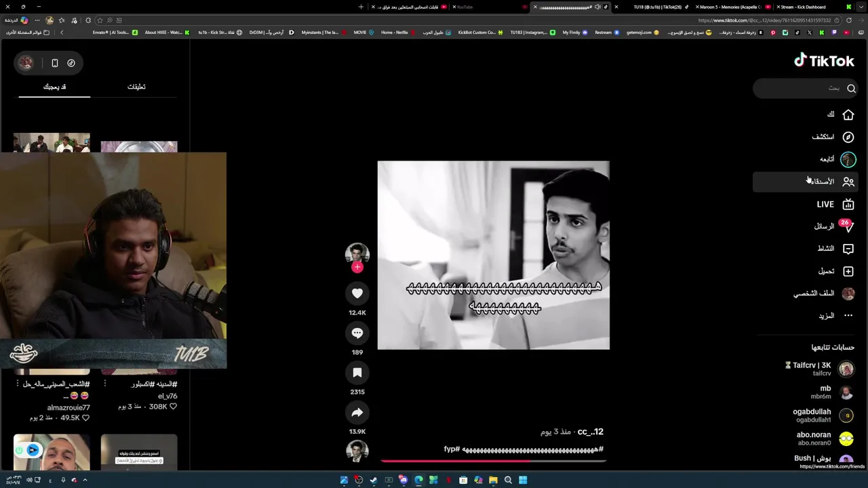Open the Upload plus icon
The width and height of the screenshot is (868, 488).
[x=848, y=271]
